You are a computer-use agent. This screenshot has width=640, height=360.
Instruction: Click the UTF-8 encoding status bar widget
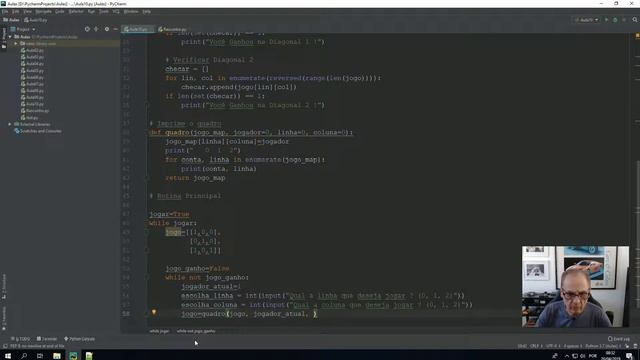pos(553,346)
